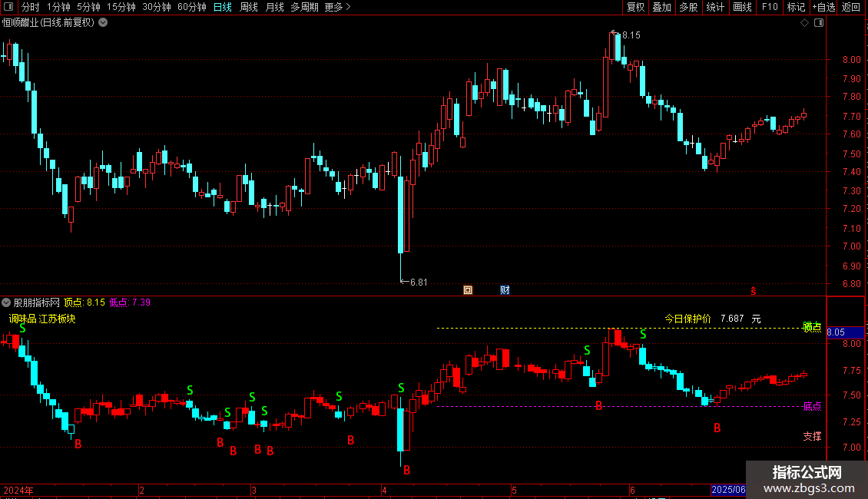Click the 2024年 timeline label
868x499 pixels.
click(18, 490)
